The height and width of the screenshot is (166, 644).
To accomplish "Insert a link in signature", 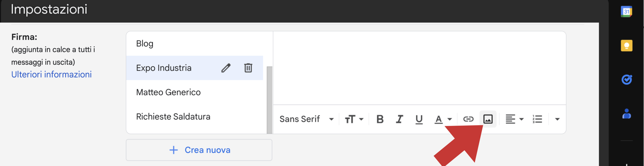I will click(468, 119).
